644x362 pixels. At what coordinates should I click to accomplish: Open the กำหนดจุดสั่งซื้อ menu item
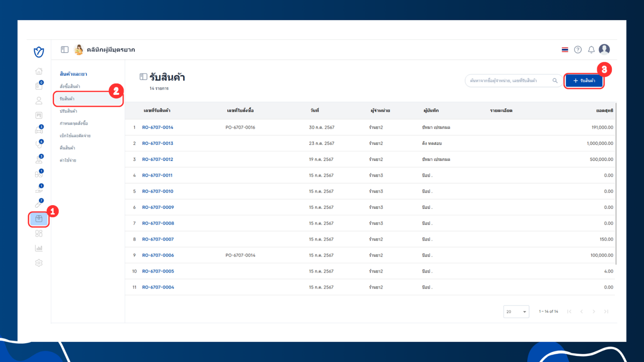pos(74,124)
